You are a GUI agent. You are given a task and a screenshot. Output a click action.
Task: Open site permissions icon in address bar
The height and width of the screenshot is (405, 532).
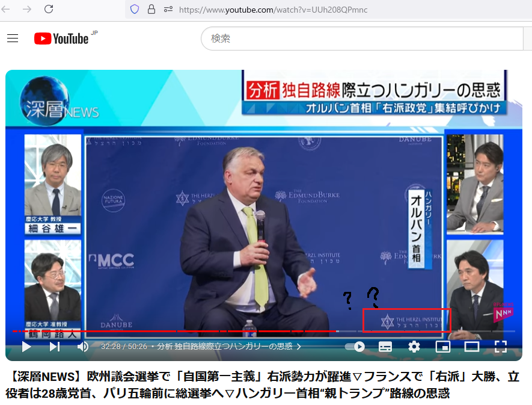168,9
